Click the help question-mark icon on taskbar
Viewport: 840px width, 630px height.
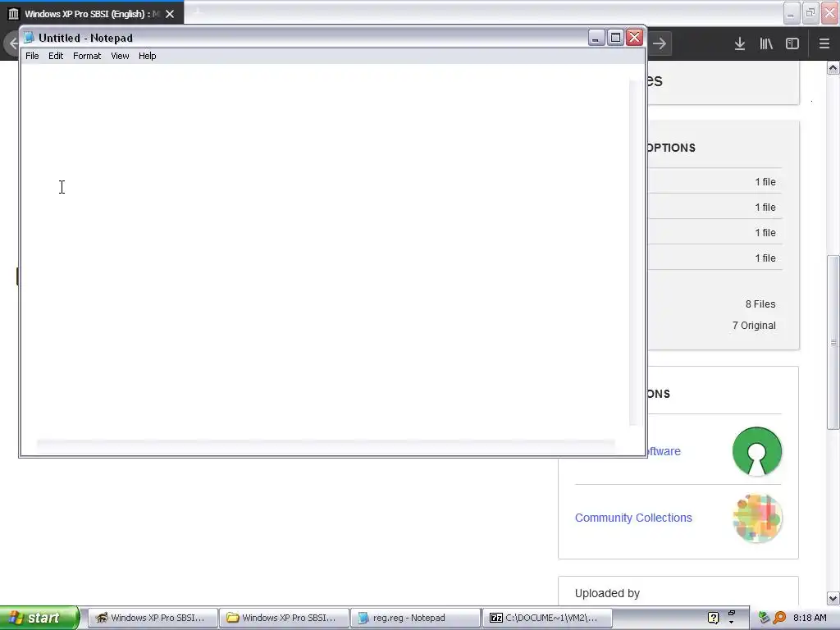point(713,618)
